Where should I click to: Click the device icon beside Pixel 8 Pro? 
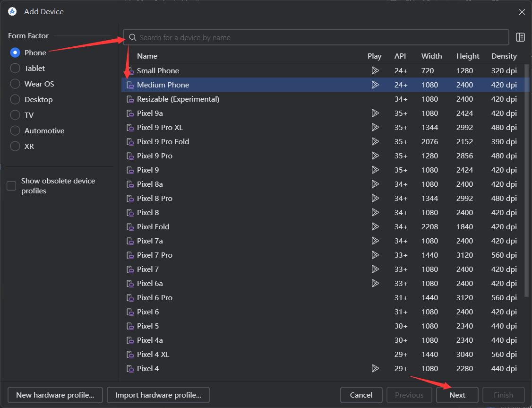130,198
